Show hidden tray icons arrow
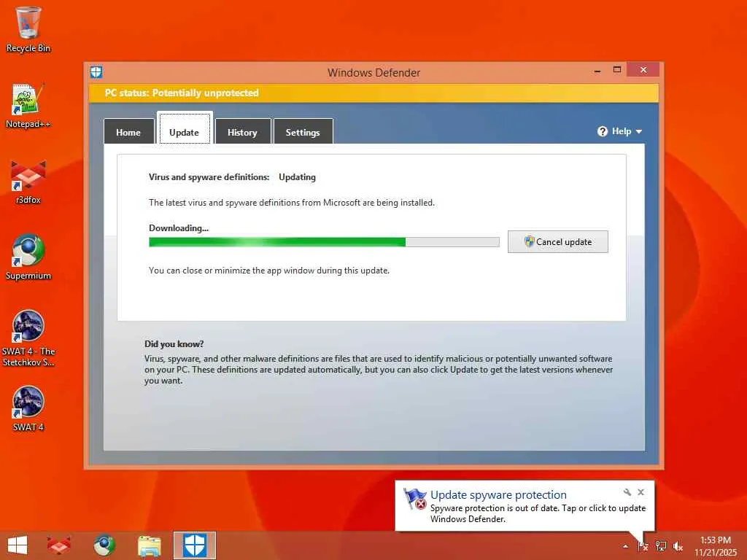 pos(625,546)
